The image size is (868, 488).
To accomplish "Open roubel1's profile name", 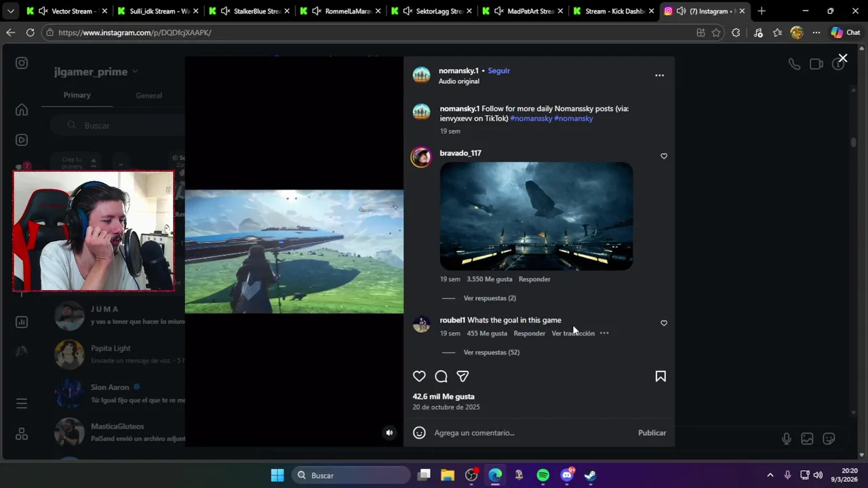I will [x=452, y=320].
